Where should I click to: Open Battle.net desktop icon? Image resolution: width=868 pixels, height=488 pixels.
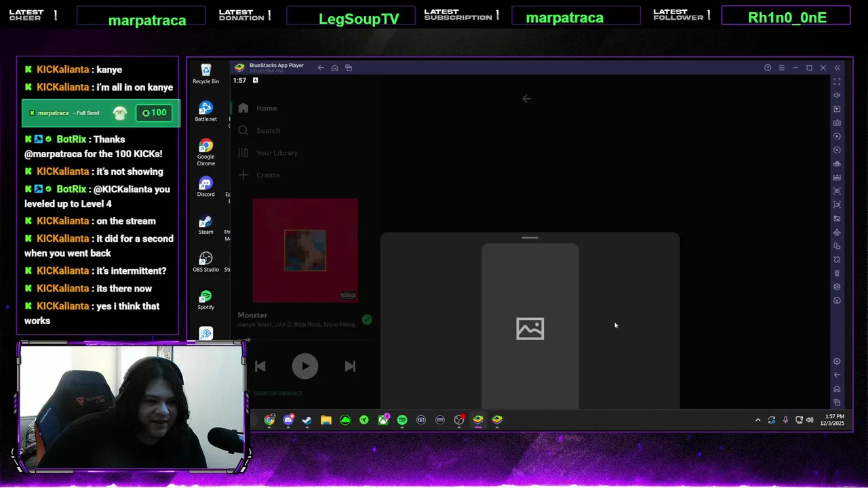[205, 112]
